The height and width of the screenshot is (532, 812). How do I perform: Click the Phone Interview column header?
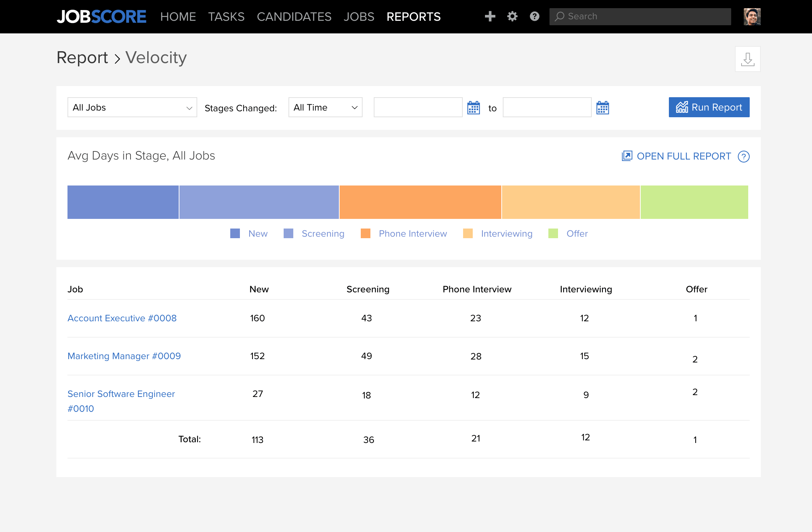(x=477, y=289)
